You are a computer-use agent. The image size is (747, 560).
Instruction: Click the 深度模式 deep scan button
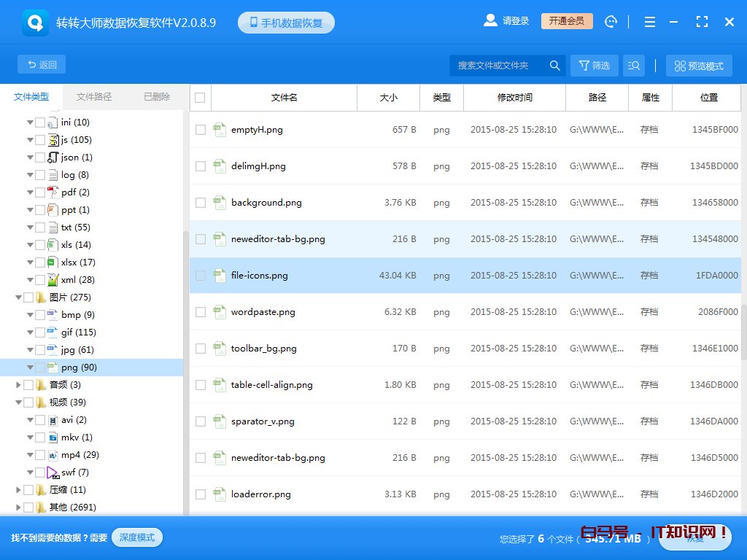click(x=137, y=537)
